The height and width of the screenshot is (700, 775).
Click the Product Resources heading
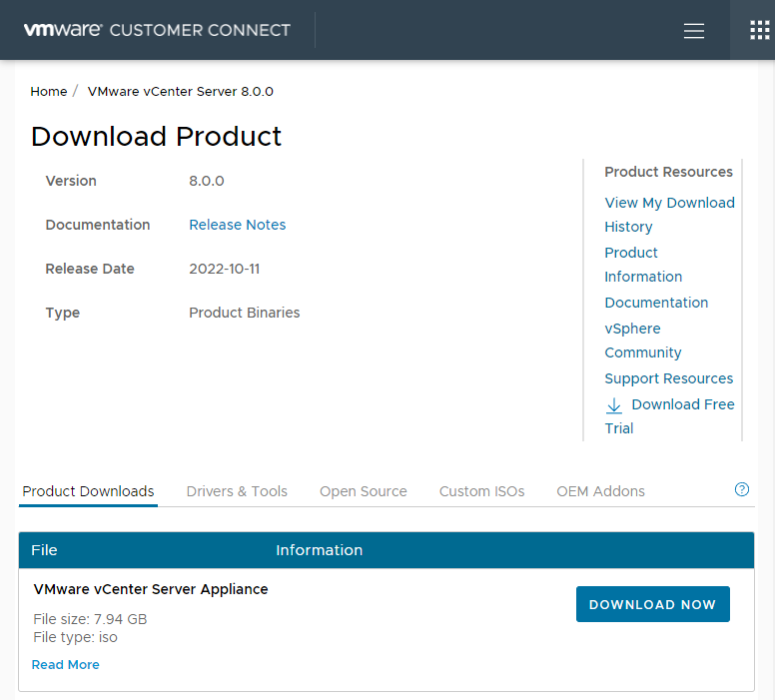(668, 172)
